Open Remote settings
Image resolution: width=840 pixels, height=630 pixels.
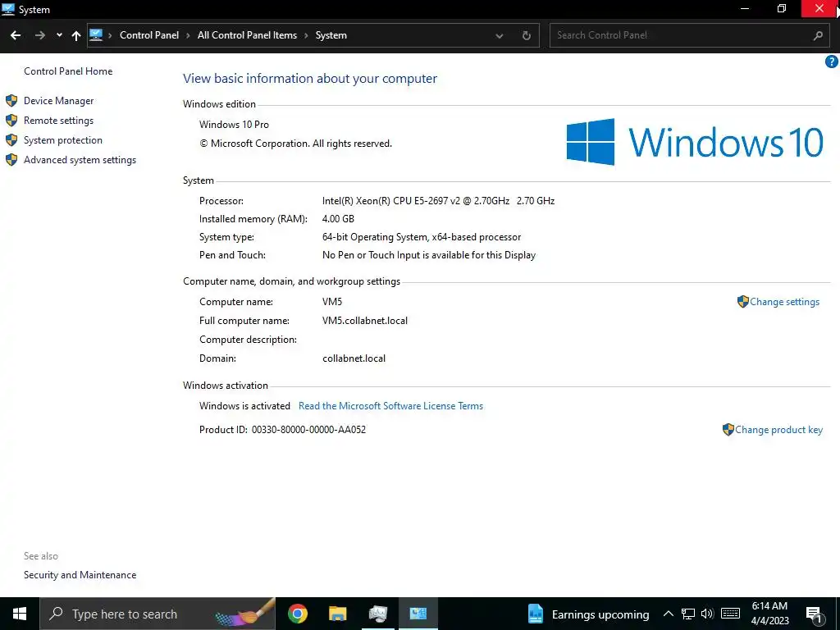click(58, 121)
